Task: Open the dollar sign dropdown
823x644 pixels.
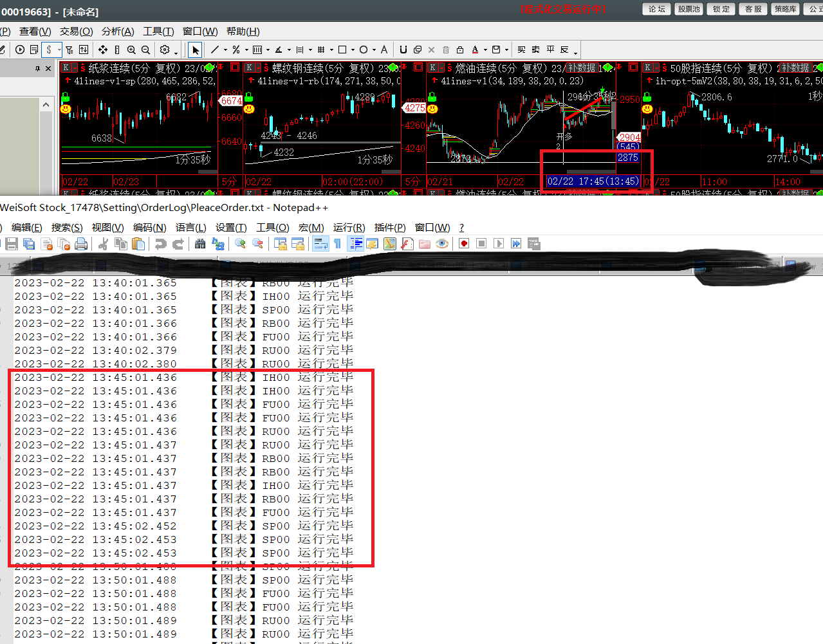Action: (59, 50)
